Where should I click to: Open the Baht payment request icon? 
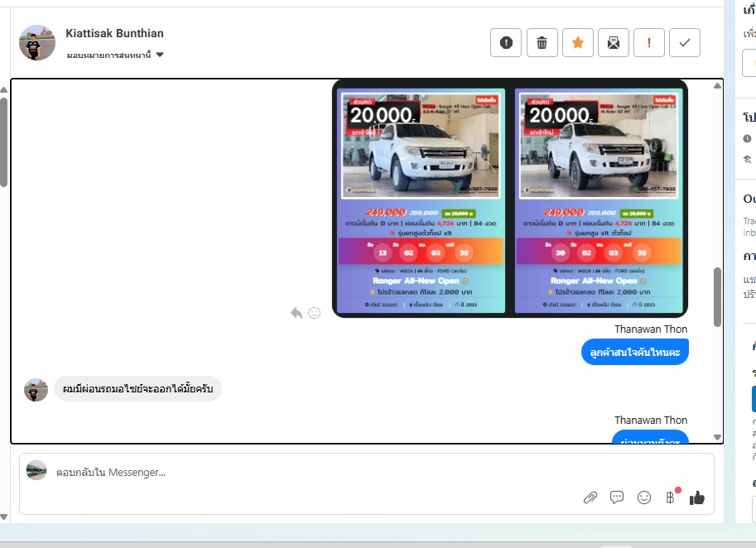coord(671,498)
